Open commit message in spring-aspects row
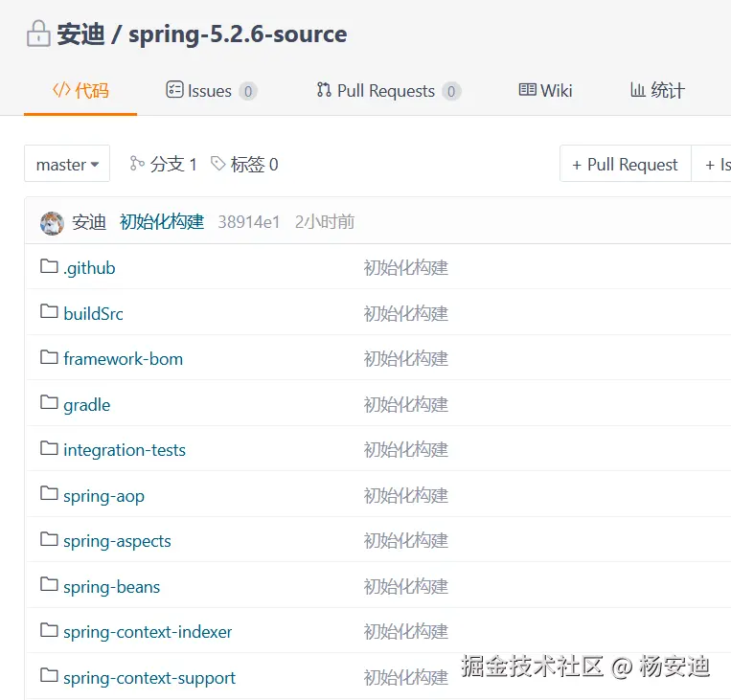The image size is (731, 700). click(x=405, y=541)
